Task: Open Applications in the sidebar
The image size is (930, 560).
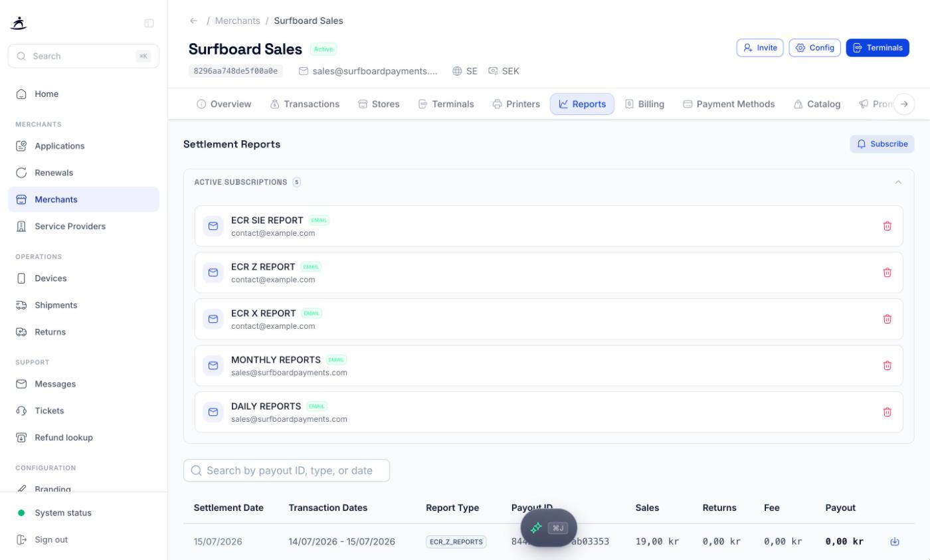Action: 84,146
